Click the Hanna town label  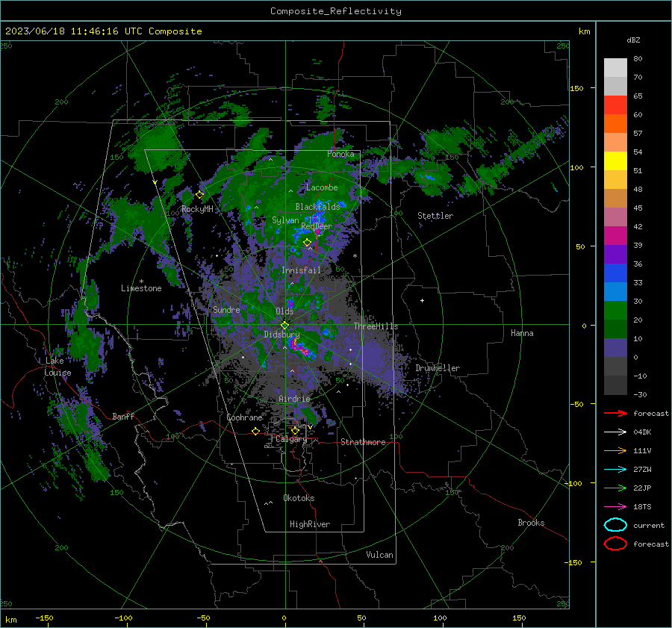coord(522,333)
